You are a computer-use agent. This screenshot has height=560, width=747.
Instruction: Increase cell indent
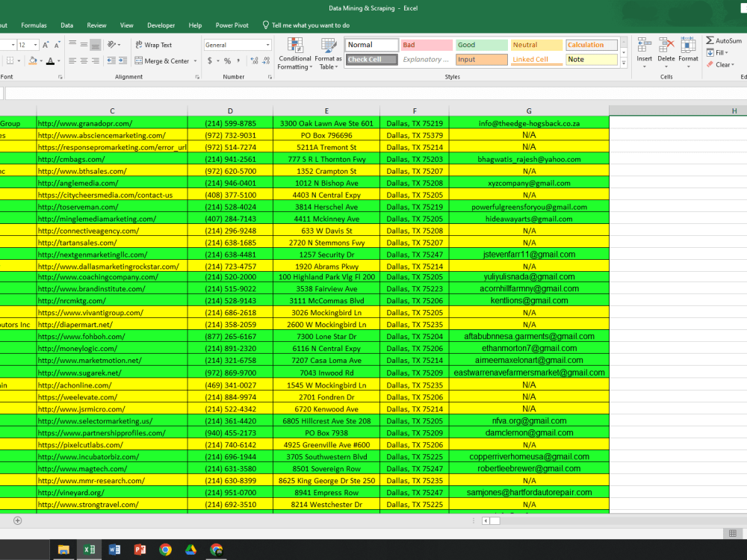pos(123,60)
